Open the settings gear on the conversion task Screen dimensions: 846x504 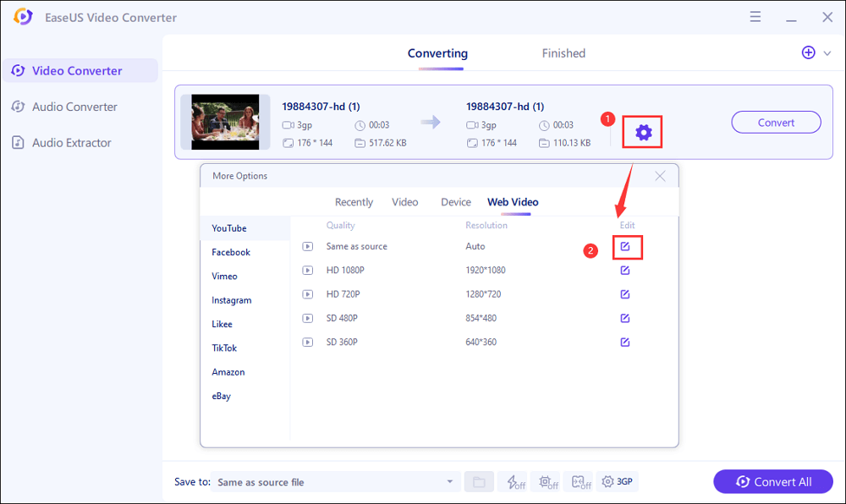pyautogui.click(x=642, y=132)
